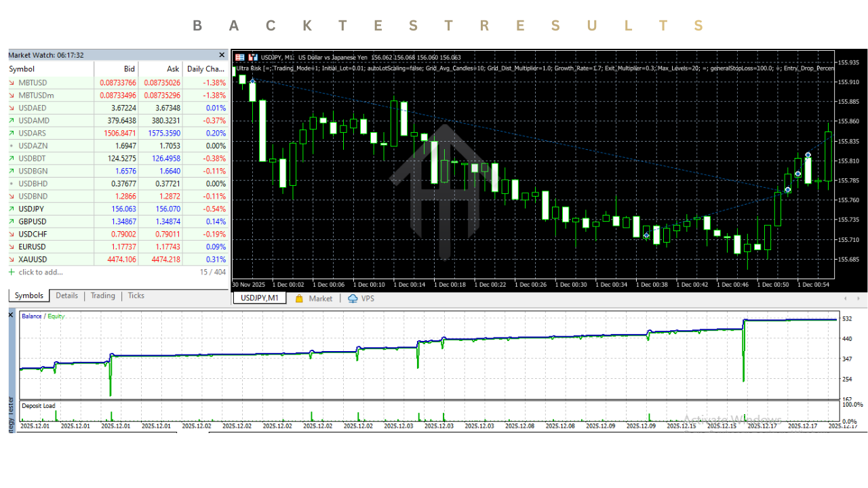Switch to the Details tab
The image size is (868, 488).
(x=66, y=296)
